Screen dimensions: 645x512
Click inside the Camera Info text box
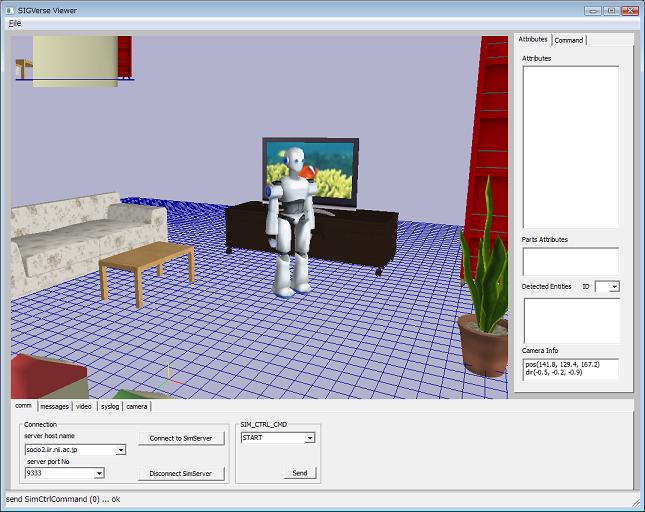[570, 369]
